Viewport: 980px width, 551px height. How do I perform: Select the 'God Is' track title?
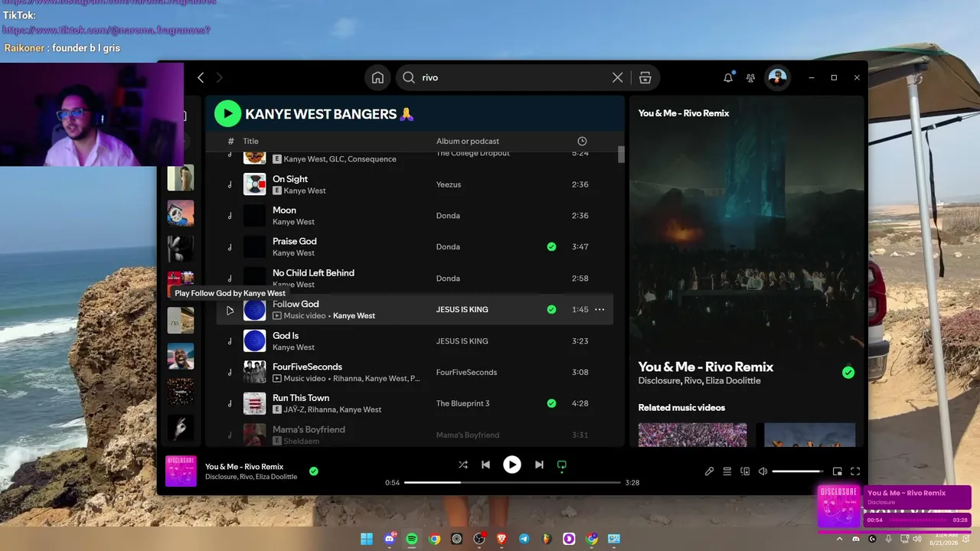tap(286, 336)
